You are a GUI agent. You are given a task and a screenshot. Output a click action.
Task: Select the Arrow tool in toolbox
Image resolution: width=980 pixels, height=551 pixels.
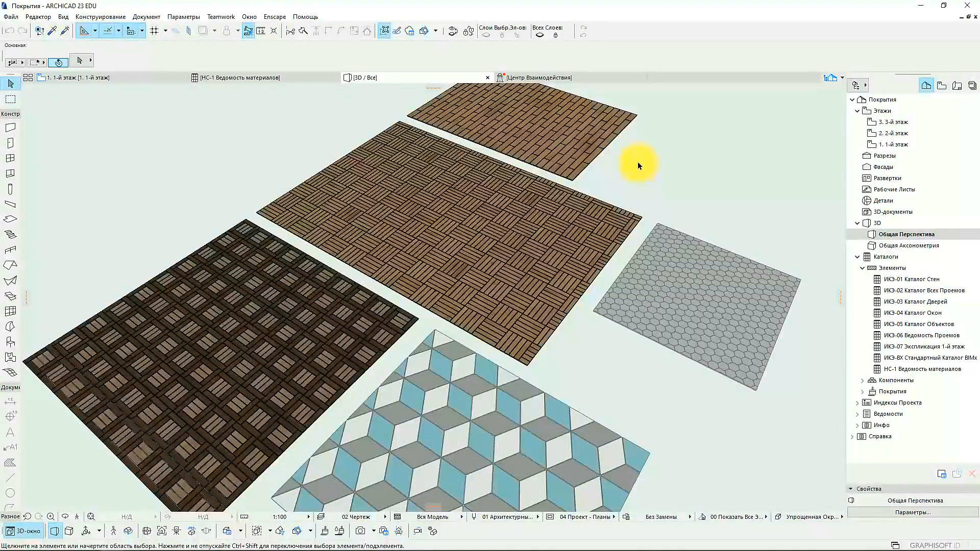tap(10, 84)
